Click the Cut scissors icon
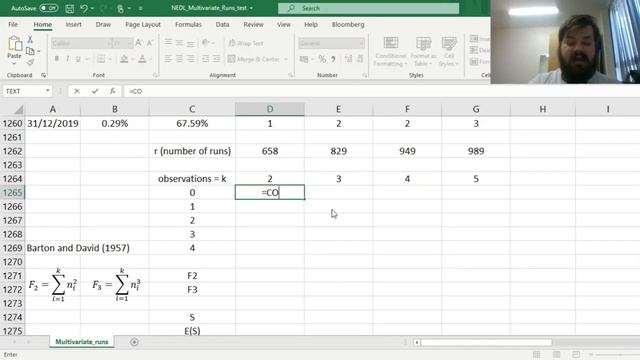Viewport: 640px width, 360px height. (30, 40)
